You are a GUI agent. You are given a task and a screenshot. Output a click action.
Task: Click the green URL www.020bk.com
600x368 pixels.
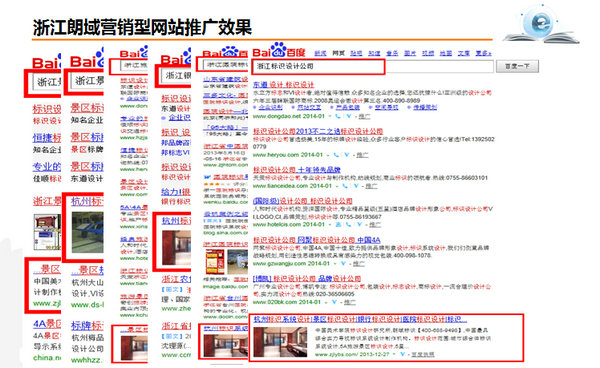coord(274,302)
